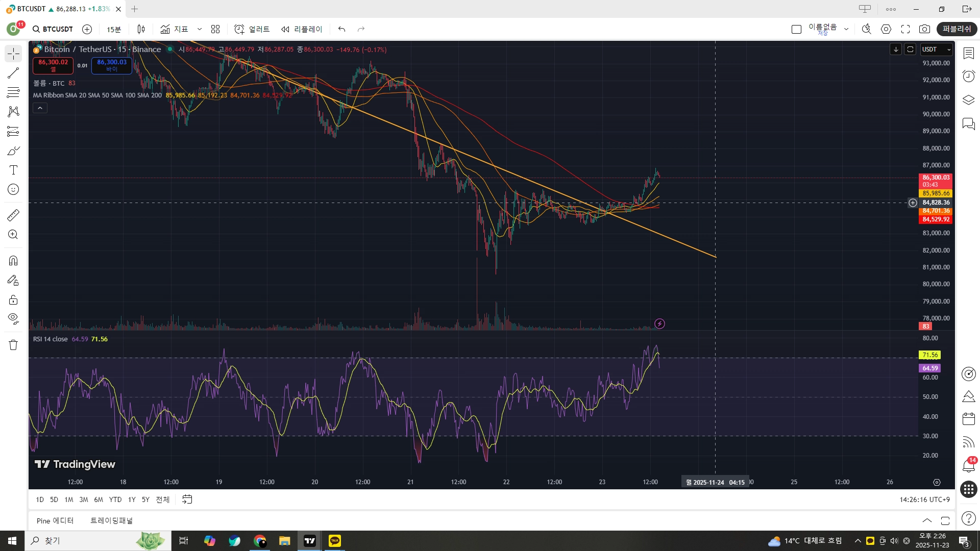Take a chart snapshot with the camera icon
Screen dimensions: 980x551
pyautogui.click(x=924, y=29)
